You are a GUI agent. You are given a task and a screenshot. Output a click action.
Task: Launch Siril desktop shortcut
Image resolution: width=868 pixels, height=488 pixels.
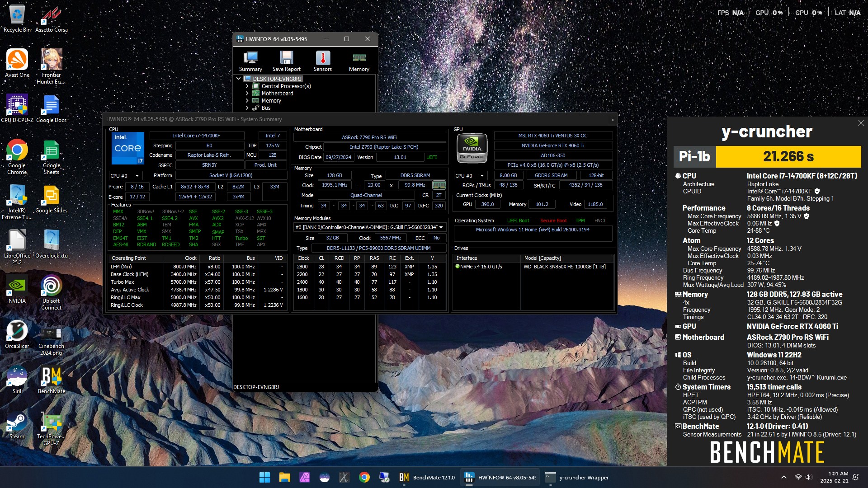[x=17, y=380]
